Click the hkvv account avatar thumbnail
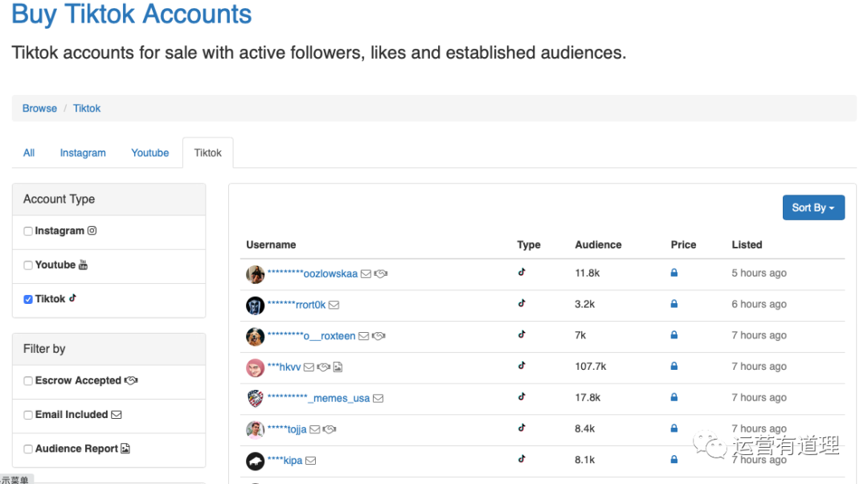The width and height of the screenshot is (868, 484). [255, 367]
